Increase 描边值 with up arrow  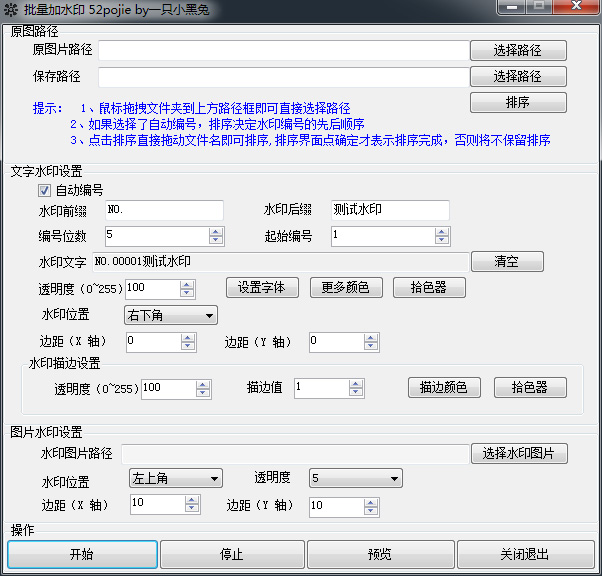click(x=356, y=384)
